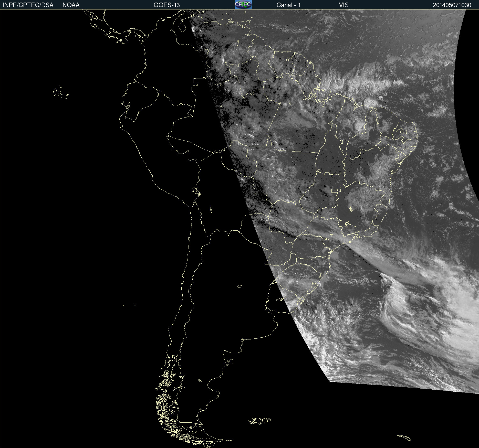
Task: Click the VIS label in header
Action: (x=344, y=5)
